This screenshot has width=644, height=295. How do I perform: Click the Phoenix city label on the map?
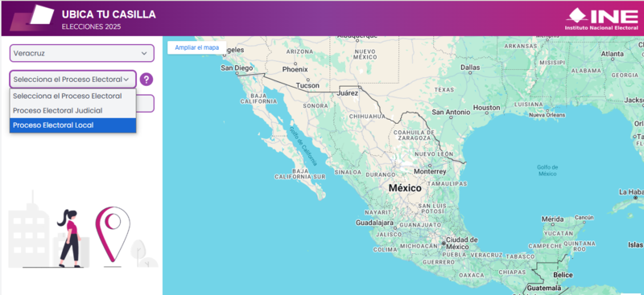[x=295, y=69]
